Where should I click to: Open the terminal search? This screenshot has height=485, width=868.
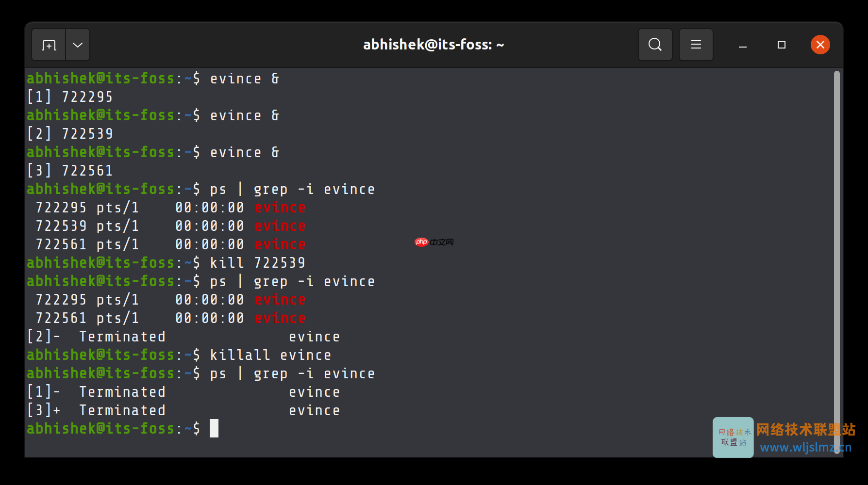pyautogui.click(x=655, y=45)
